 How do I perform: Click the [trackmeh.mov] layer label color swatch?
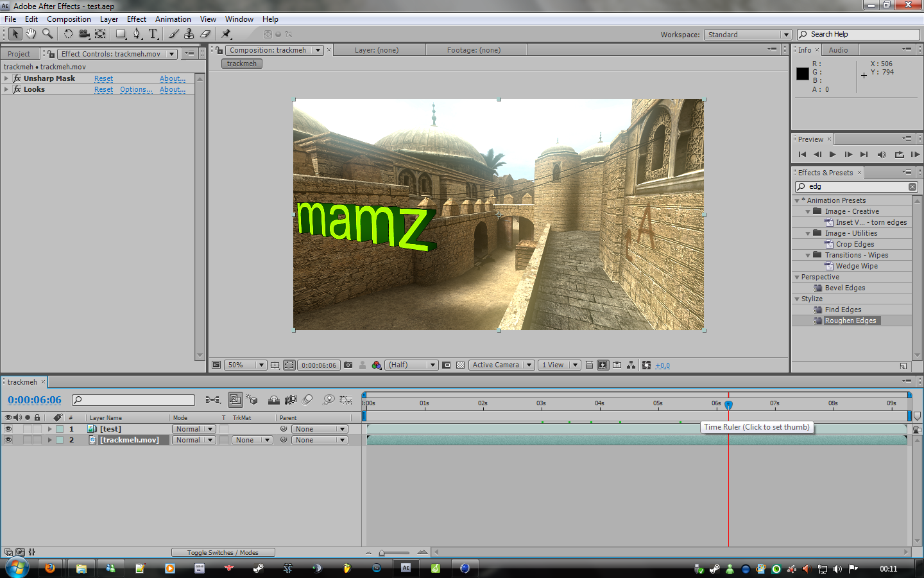coord(60,440)
